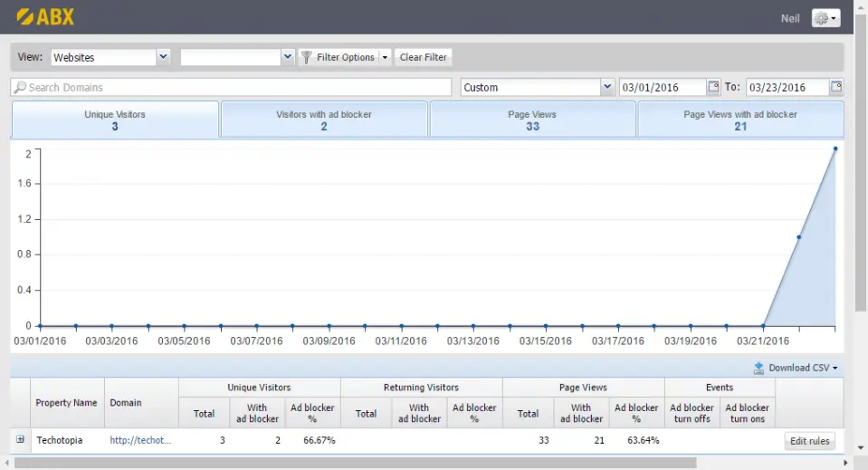Open the end date calendar picker
868x470 pixels.
836,87
